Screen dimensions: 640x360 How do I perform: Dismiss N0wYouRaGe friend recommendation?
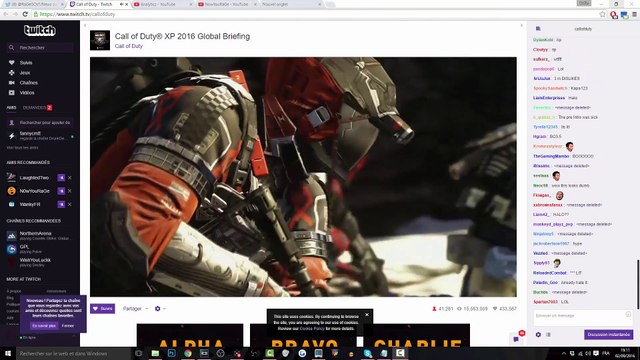click(x=70, y=191)
